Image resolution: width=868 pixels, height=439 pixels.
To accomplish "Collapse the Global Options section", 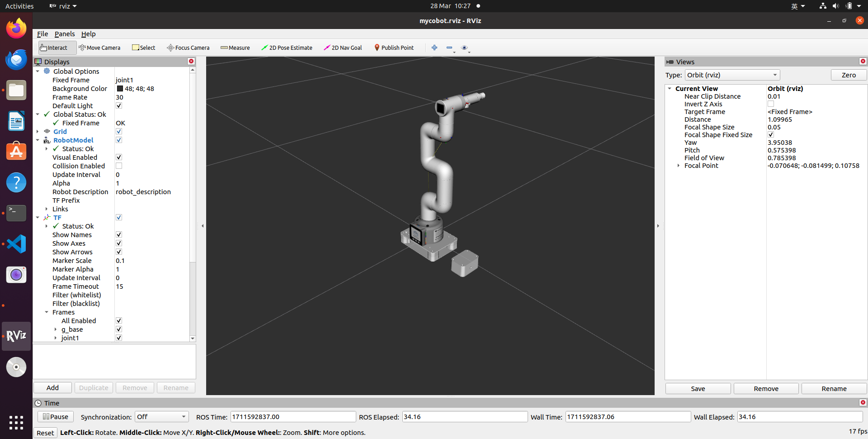I will pyautogui.click(x=38, y=71).
